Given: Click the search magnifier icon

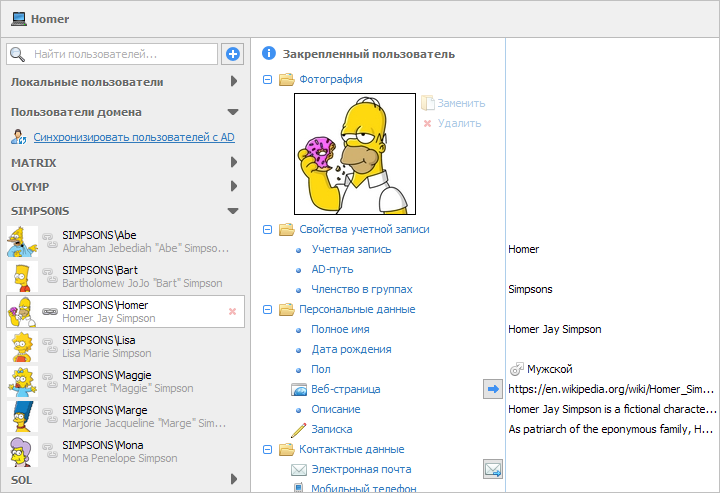Looking at the screenshot, I should tap(17, 54).
